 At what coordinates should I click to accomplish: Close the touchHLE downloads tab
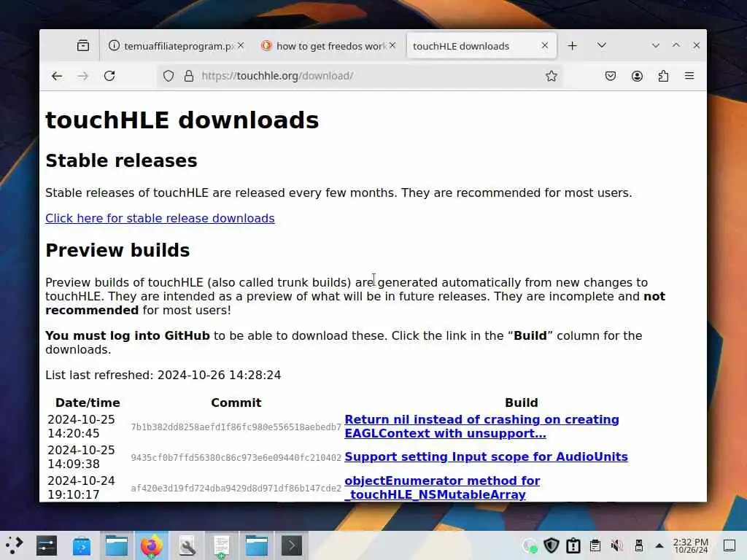pos(544,45)
